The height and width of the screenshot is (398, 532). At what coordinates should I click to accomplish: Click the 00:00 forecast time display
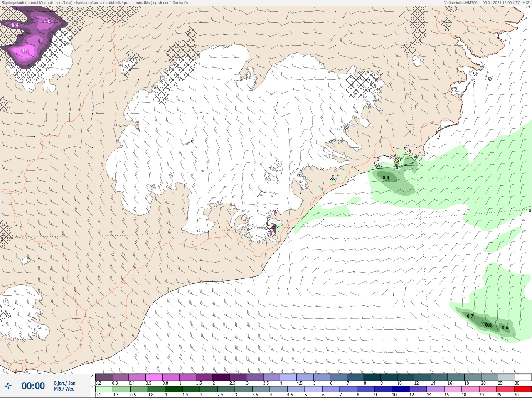point(33,386)
